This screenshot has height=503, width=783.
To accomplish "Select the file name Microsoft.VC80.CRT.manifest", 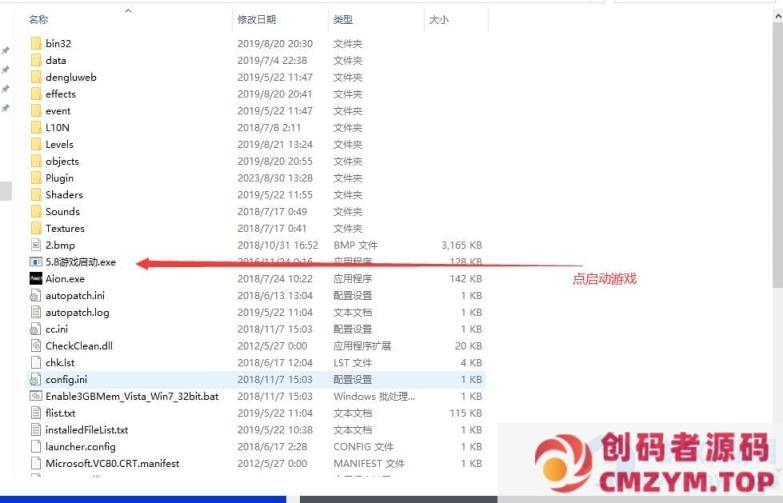I will tap(112, 464).
